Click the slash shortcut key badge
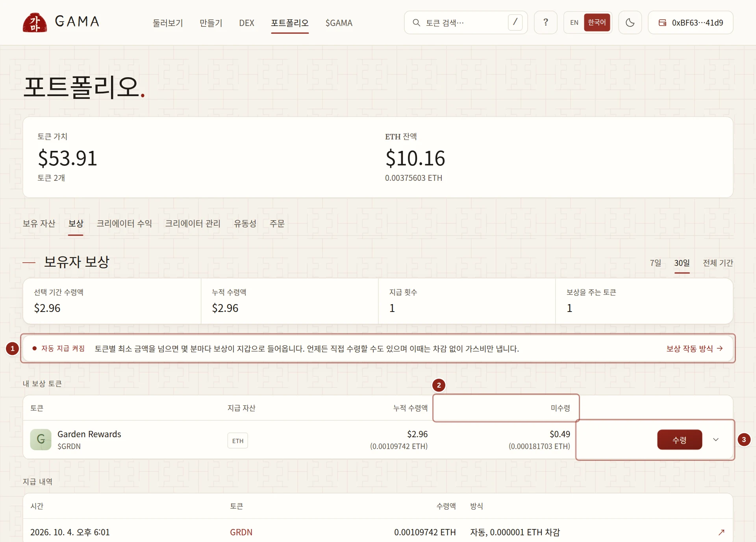This screenshot has width=756, height=542. (x=515, y=22)
